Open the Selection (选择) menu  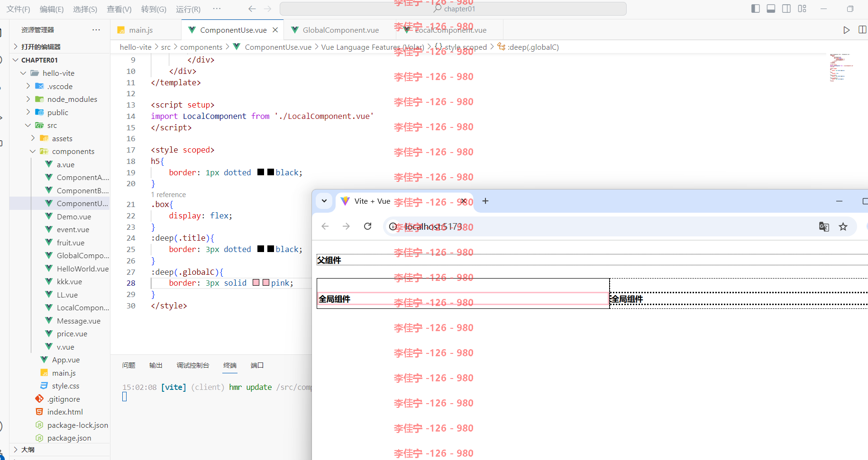pos(85,9)
